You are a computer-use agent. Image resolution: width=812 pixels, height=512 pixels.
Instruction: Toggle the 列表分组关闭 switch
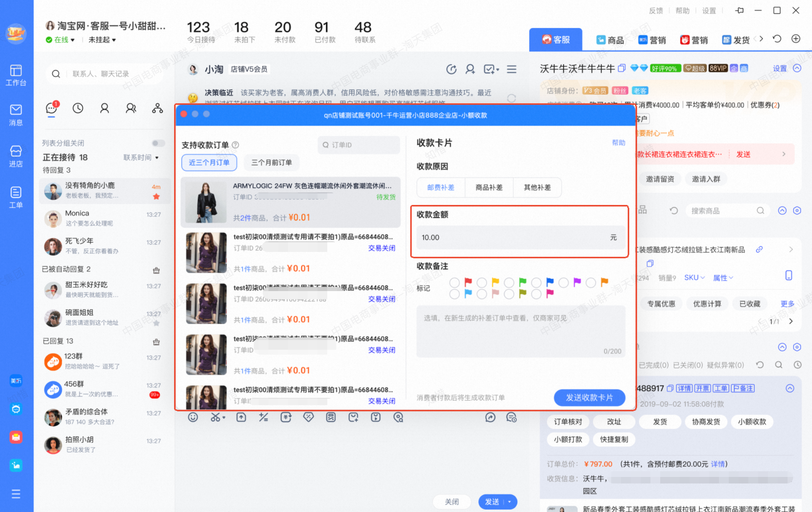pyautogui.click(x=158, y=143)
